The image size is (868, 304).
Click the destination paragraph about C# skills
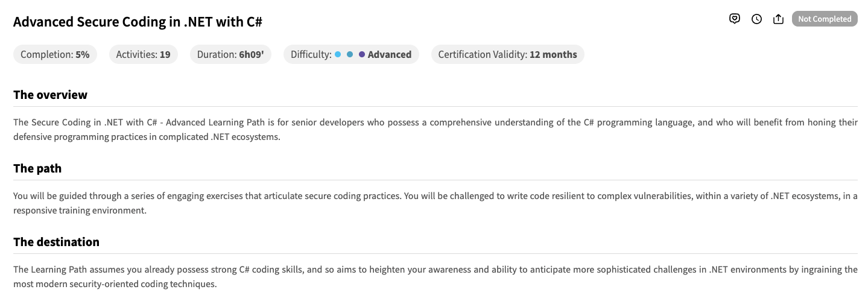tap(434, 276)
